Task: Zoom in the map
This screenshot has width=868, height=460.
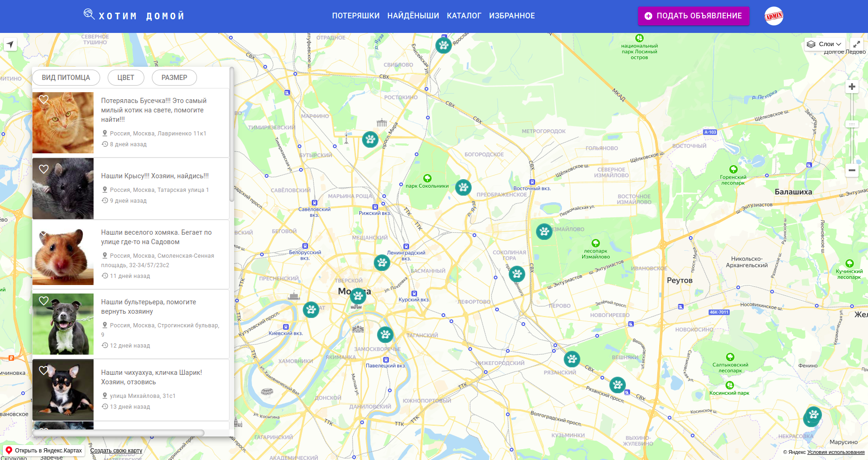Action: 852,87
